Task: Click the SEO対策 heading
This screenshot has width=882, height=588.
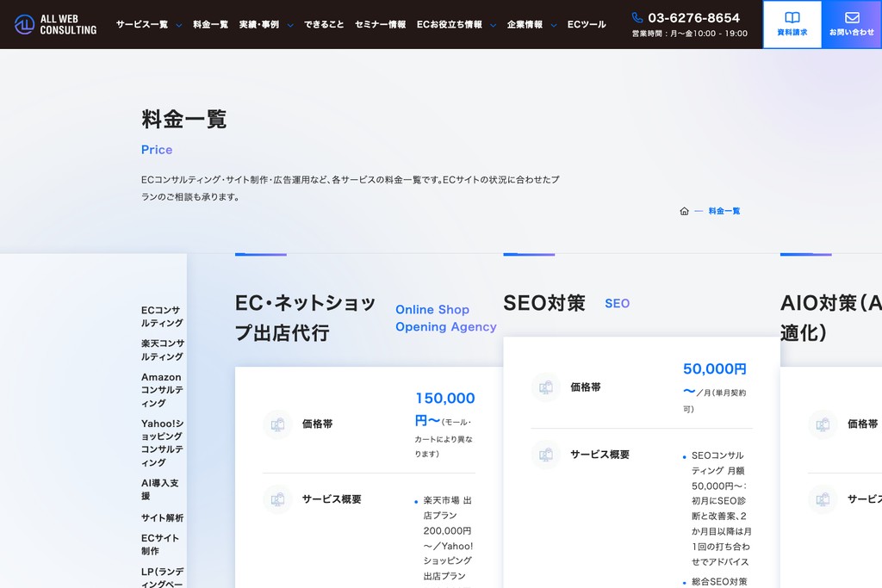Action: click(x=544, y=303)
